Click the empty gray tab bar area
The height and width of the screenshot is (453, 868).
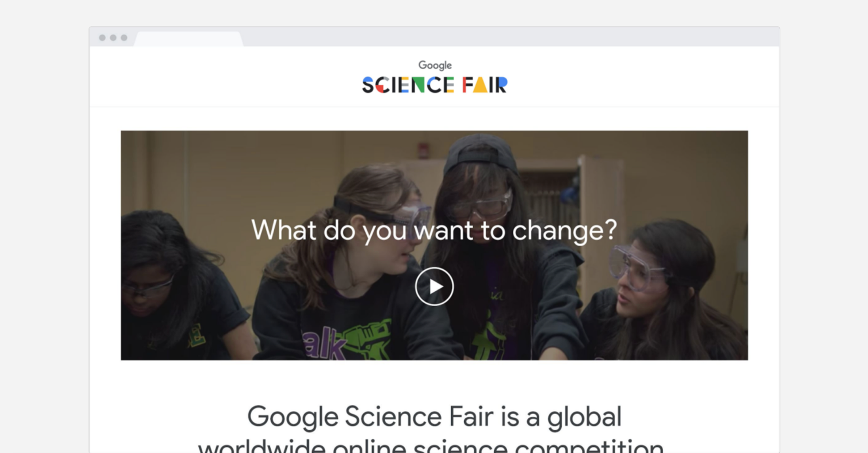[x=511, y=37]
